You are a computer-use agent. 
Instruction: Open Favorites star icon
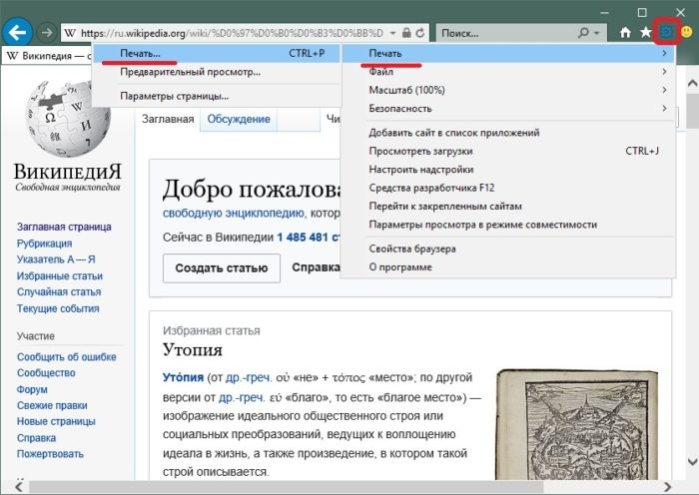point(646,32)
